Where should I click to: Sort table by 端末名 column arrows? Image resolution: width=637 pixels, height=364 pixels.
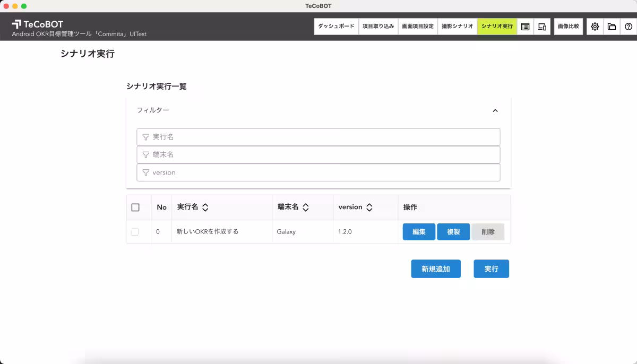tap(306, 207)
